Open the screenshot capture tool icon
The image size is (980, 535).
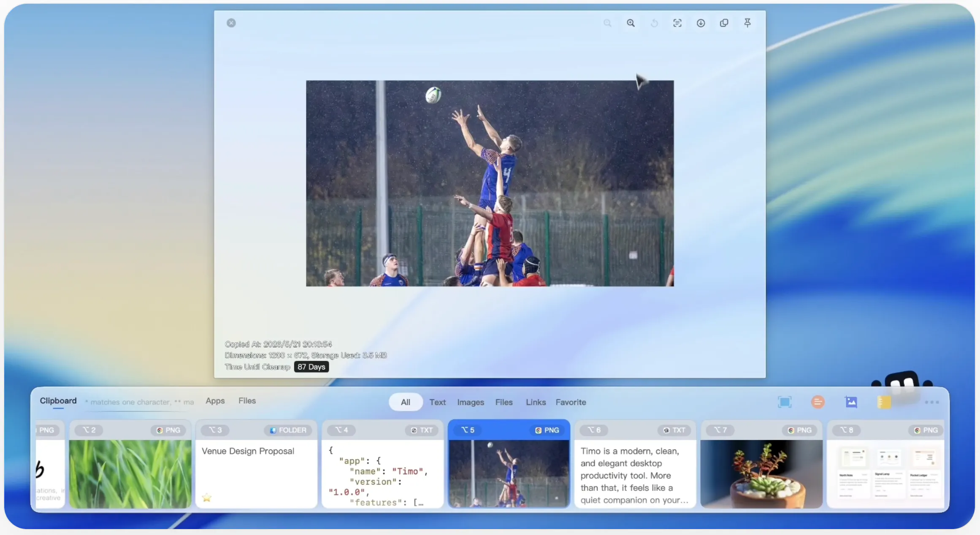click(785, 402)
